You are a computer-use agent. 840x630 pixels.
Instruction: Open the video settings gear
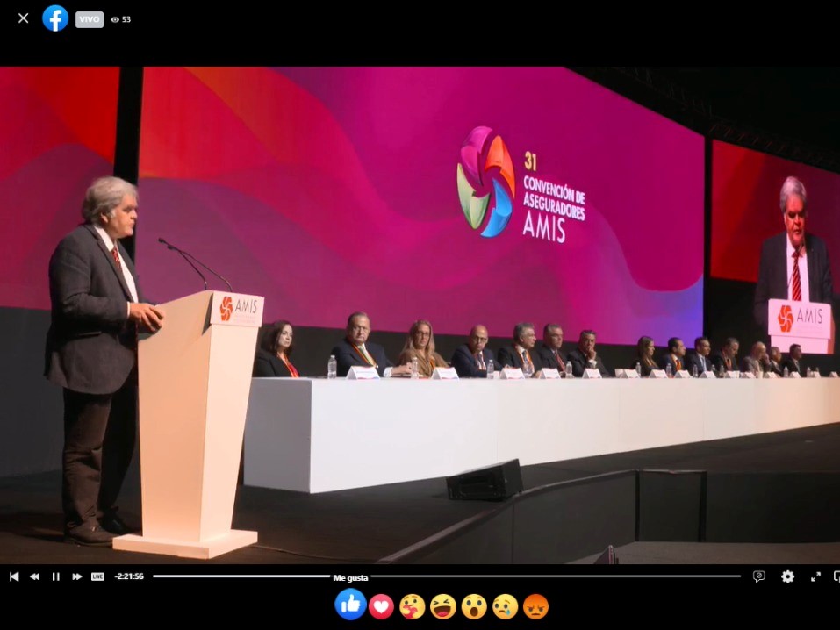[x=787, y=576]
